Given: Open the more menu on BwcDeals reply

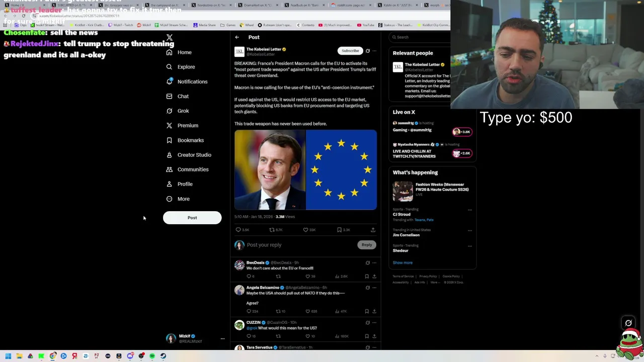Looking at the screenshot, I should (x=374, y=263).
